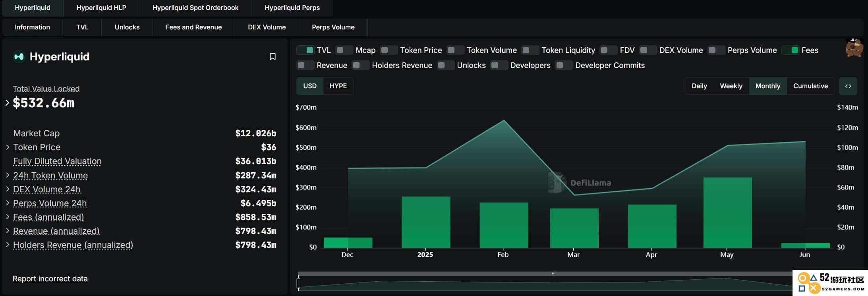Expand the DEX Volume 24h row
The height and width of the screenshot is (296, 868).
[8, 189]
